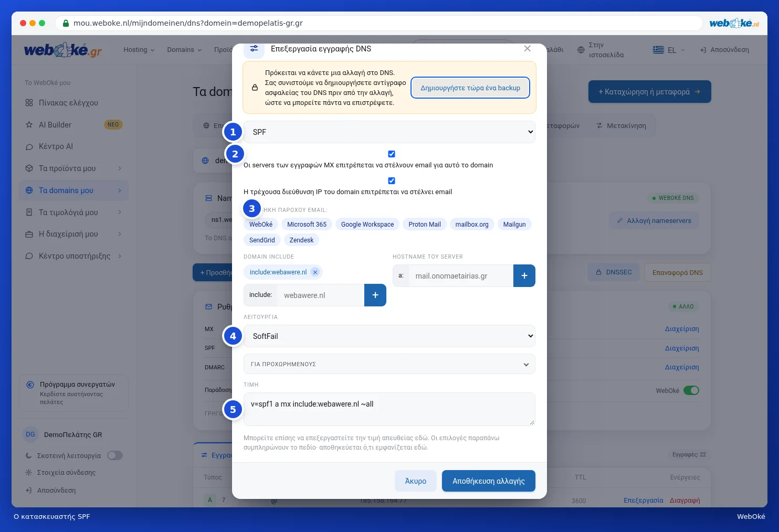Click the globe icon for Στην ιστοσελίδα
The width and height of the screenshot is (779, 532).
581,50
